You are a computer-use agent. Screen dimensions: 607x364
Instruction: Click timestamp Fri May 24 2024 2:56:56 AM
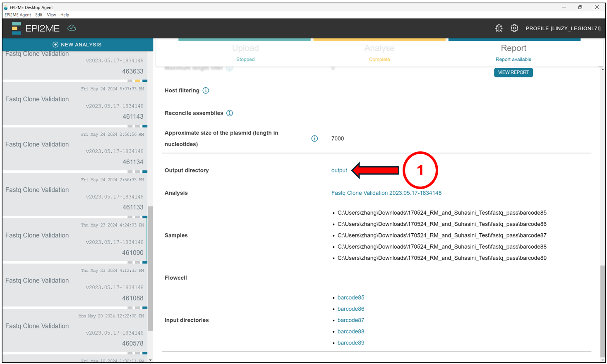tap(113, 134)
